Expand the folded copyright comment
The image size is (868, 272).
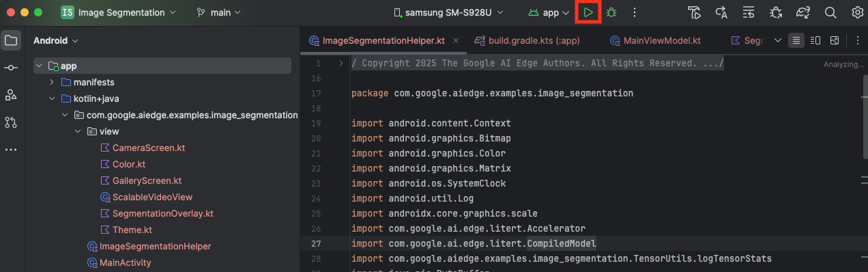pos(341,63)
